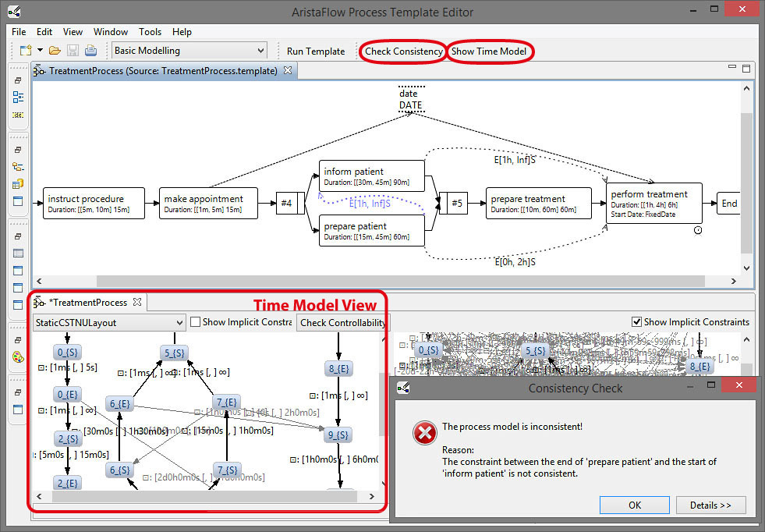The width and height of the screenshot is (765, 532).
Task: Click the hierarchy tree icon in left sidebar
Action: [18, 167]
